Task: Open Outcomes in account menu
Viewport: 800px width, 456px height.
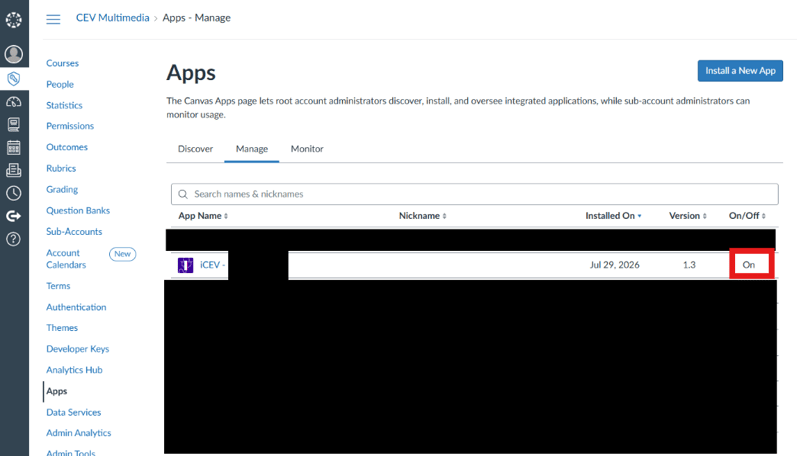Action: [x=67, y=147]
